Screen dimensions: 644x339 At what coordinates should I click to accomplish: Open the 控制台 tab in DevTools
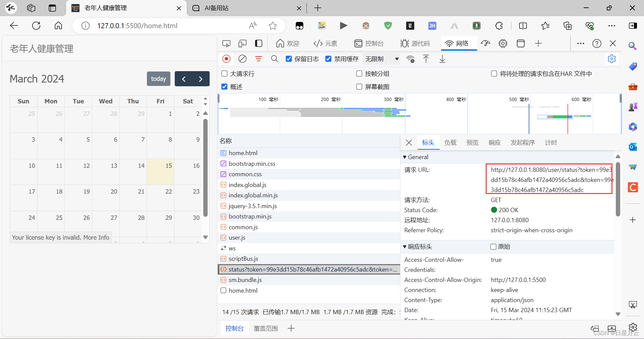pos(369,44)
